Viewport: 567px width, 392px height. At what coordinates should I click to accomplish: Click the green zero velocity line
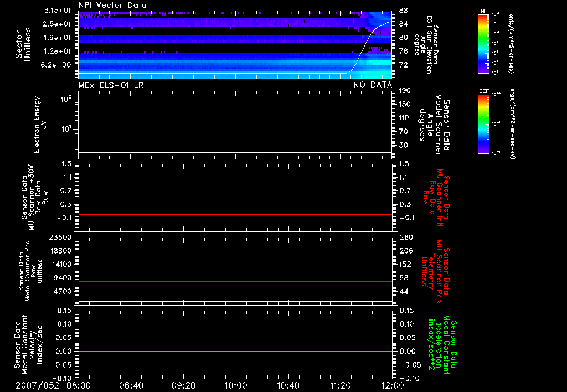pos(235,351)
